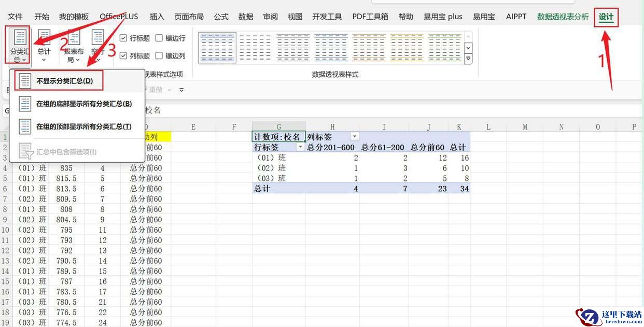
Task: Open the 行标签 filter dropdown
Action: pyautogui.click(x=300, y=147)
